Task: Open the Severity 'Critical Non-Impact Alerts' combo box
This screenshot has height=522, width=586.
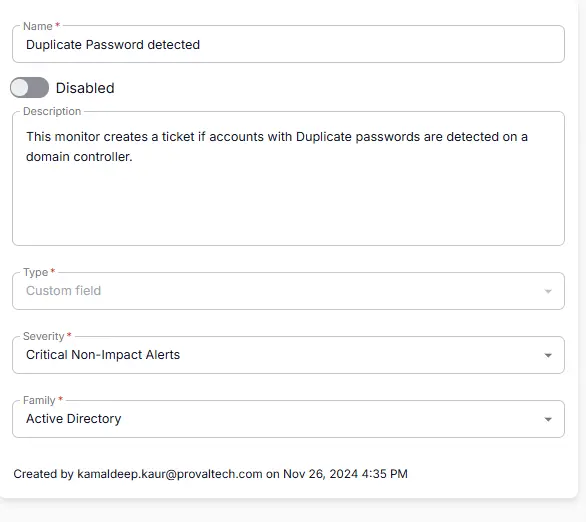Action: 288,355
